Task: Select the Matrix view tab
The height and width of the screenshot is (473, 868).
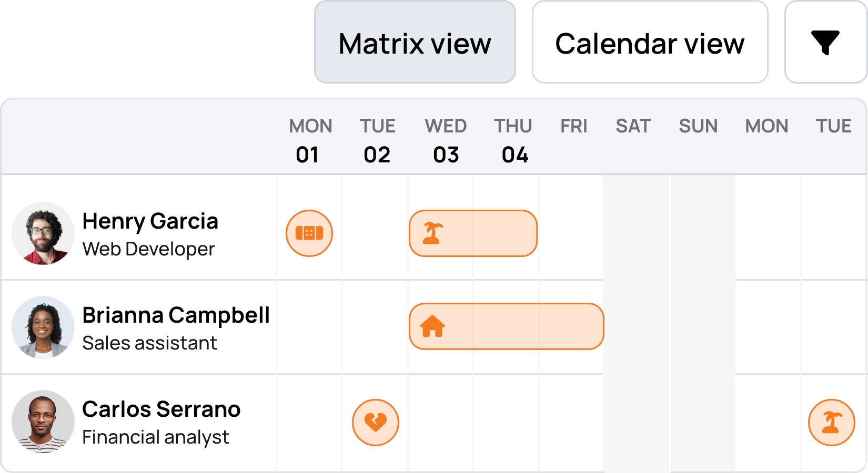Action: pos(415,43)
